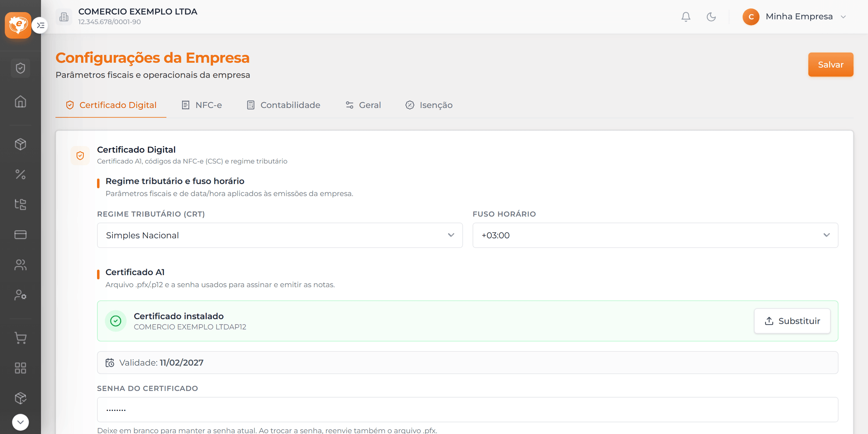
Task: Open the stacked boxes inventory sidebar icon
Action: pos(20,398)
